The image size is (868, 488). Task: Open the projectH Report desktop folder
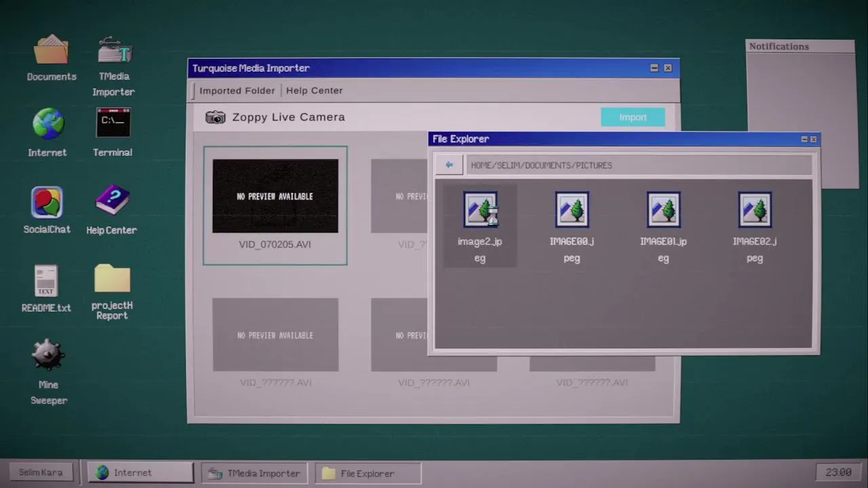[x=112, y=291]
